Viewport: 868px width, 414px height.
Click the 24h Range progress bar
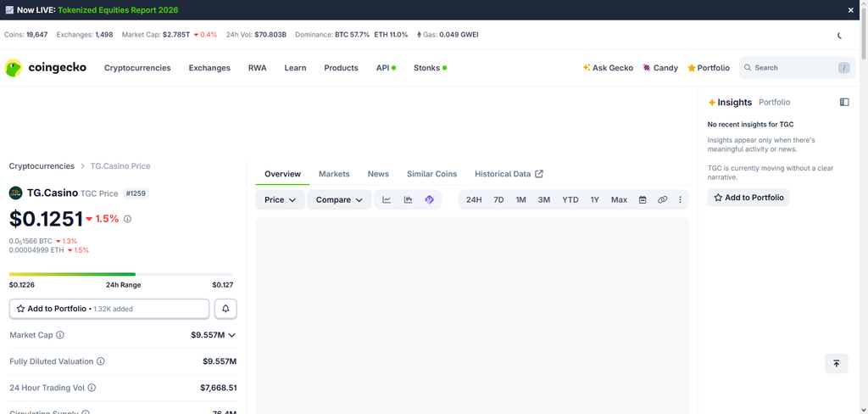point(121,274)
